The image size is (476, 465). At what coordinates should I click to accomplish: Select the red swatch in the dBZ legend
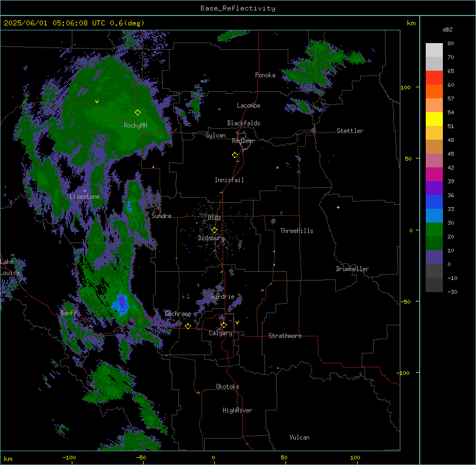point(434,77)
